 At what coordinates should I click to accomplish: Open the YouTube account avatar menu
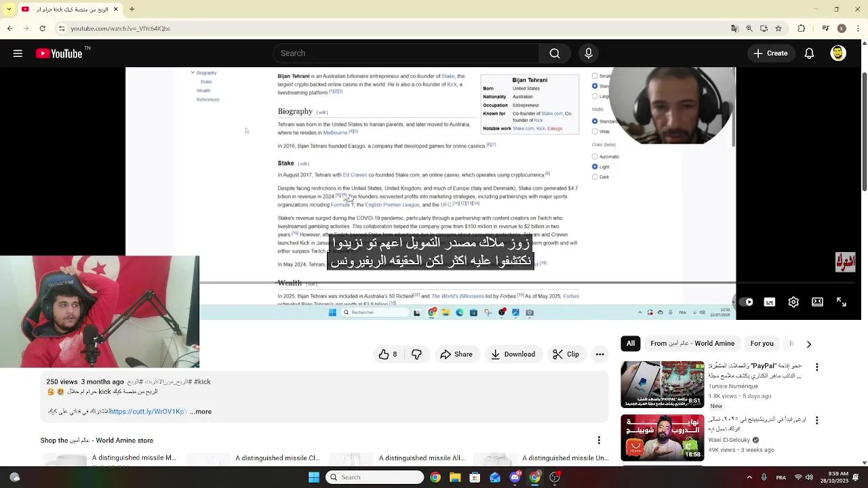tap(838, 54)
